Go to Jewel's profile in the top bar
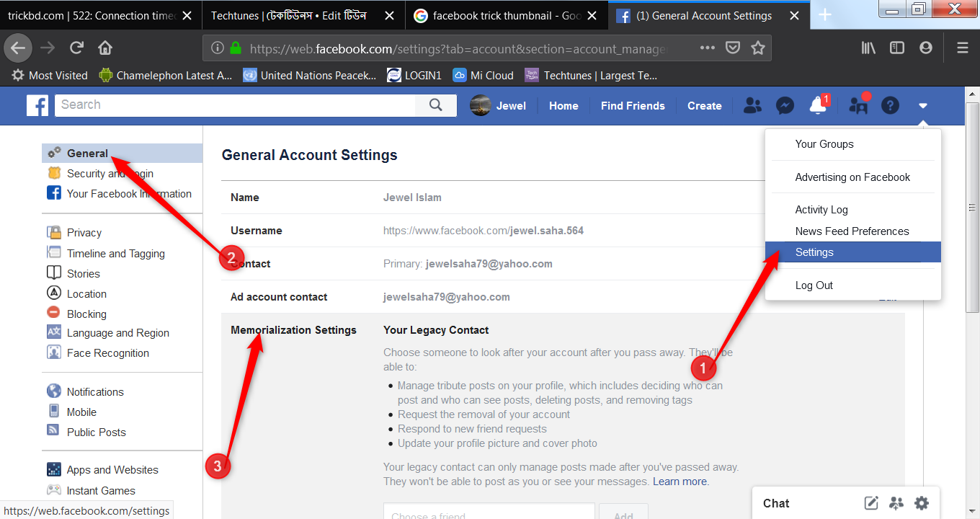The image size is (980, 519). click(499, 106)
